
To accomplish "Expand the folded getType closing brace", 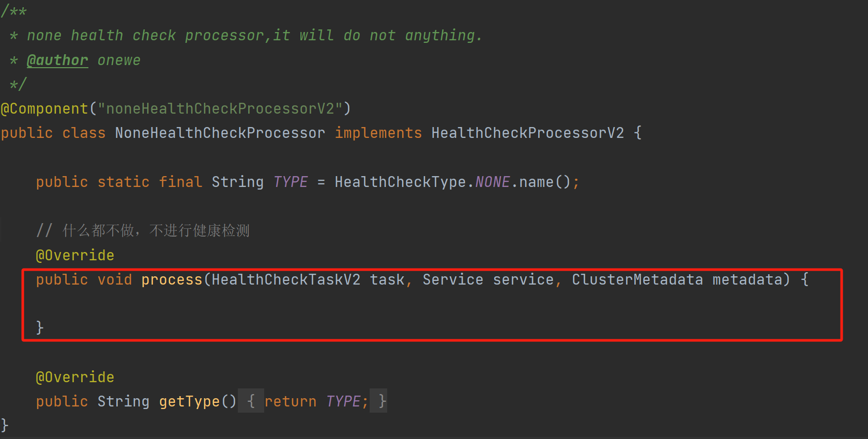I will 382,401.
